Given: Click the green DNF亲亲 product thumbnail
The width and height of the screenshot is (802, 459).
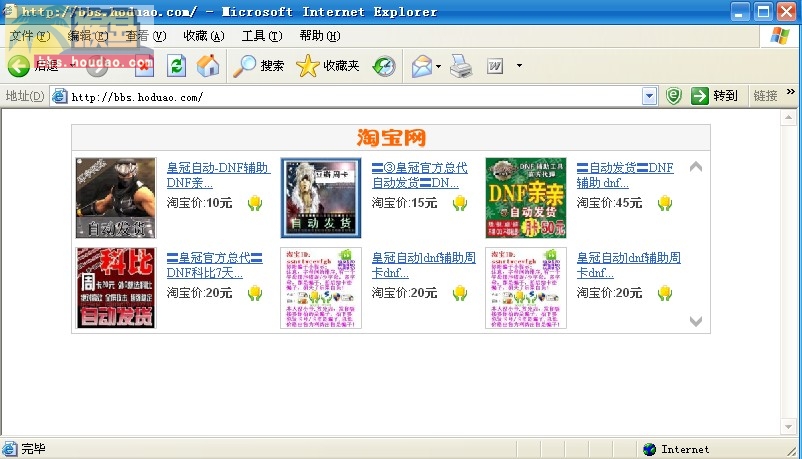Looking at the screenshot, I should pyautogui.click(x=526, y=198).
